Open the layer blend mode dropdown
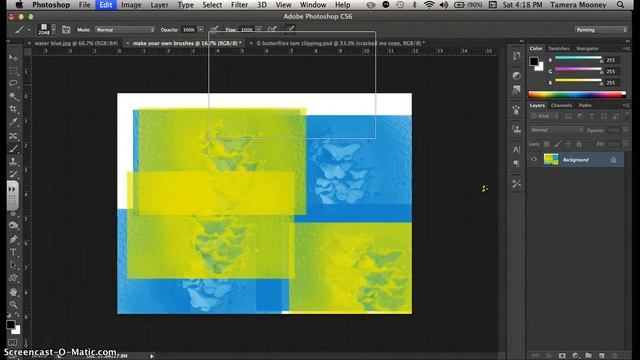This screenshot has width=640, height=360. coord(556,130)
